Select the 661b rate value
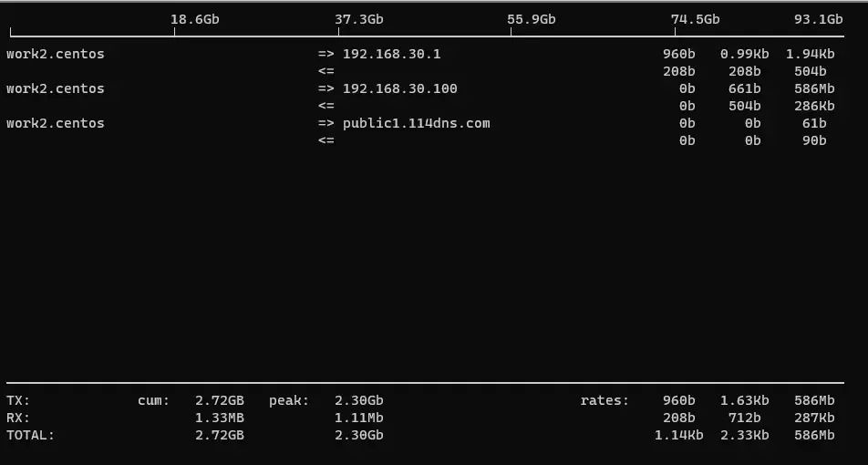 tap(745, 88)
